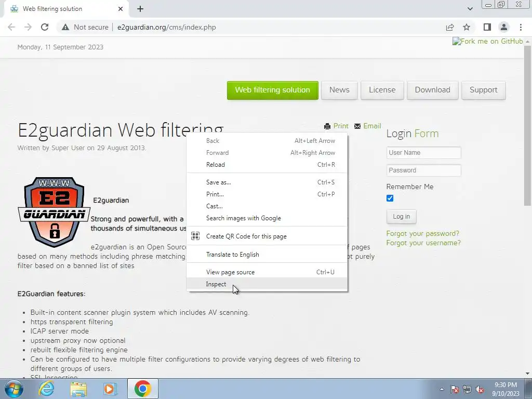Go forward using the browser forward arrow
Image resolution: width=532 pixels, height=399 pixels.
28,27
